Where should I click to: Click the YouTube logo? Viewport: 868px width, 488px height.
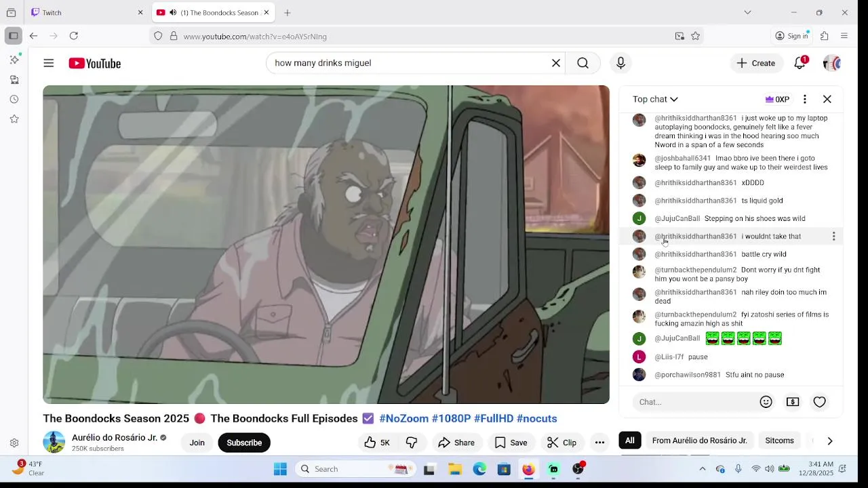[94, 63]
